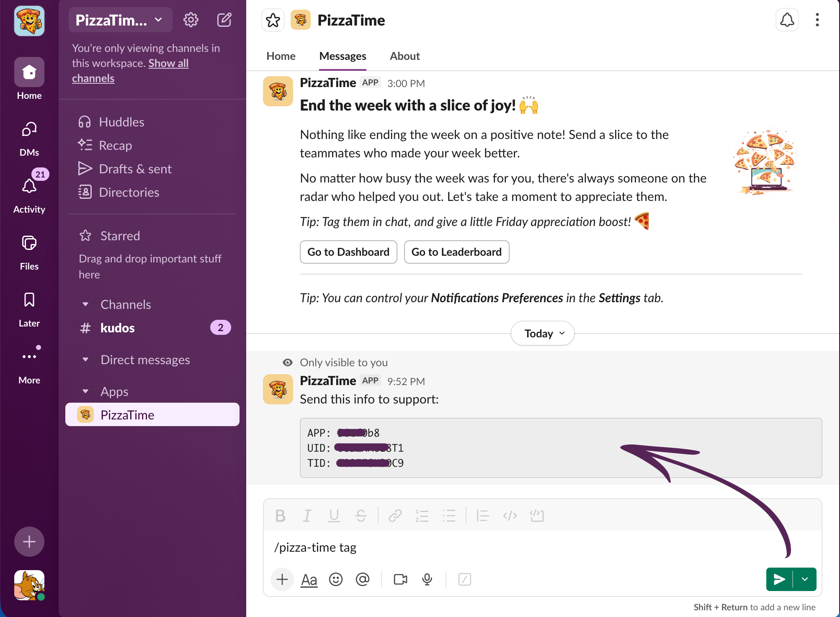Toggle the Aa formatting toolbar visibility

[309, 579]
